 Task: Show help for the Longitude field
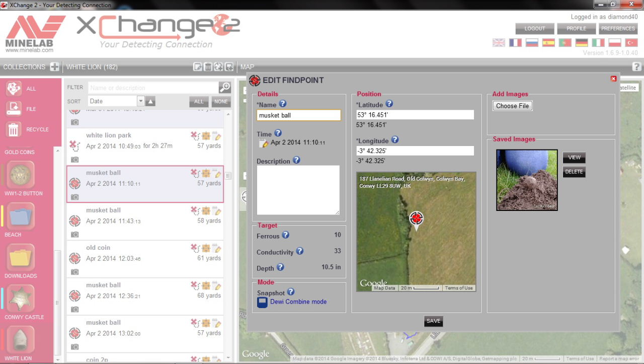pos(395,140)
